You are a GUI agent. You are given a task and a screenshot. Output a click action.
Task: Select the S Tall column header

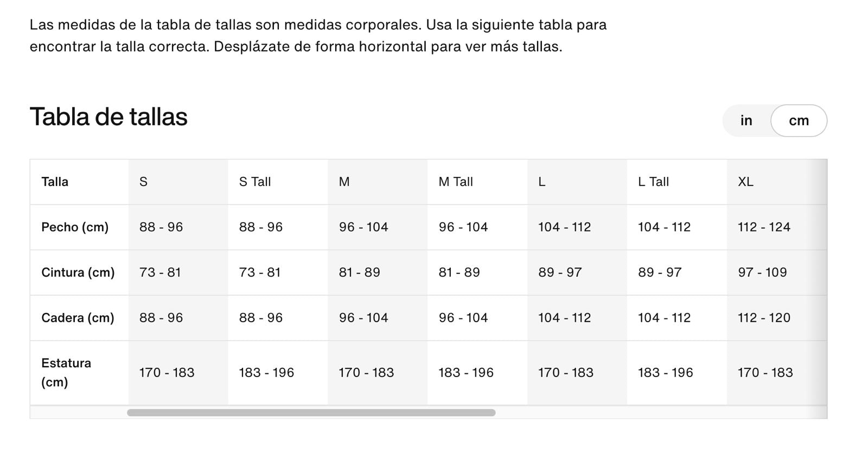[x=278, y=182]
